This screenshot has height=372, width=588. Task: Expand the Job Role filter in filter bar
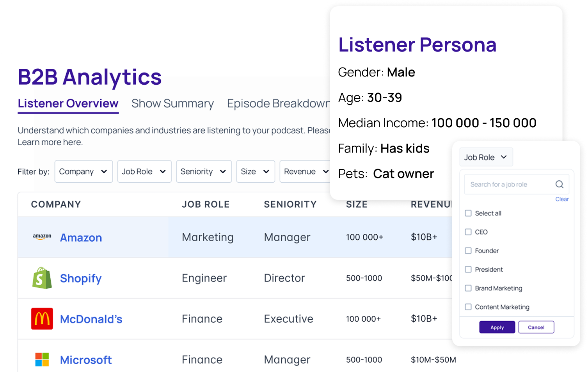(144, 171)
